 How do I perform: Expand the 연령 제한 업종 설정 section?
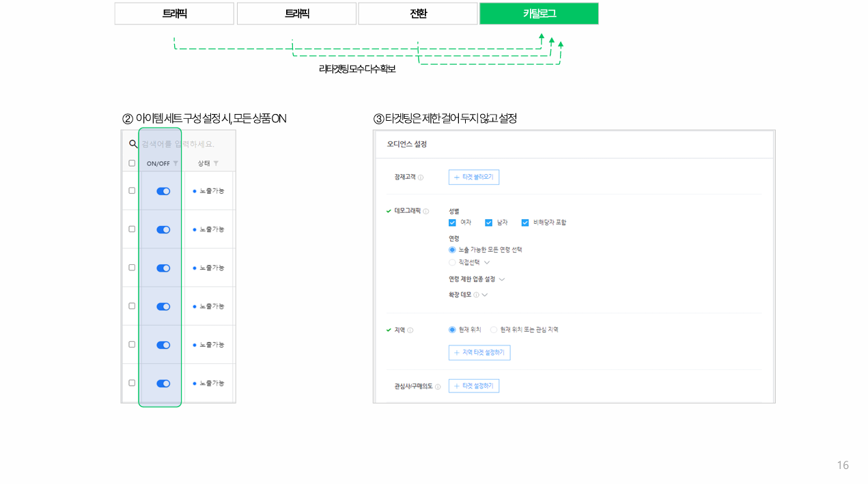click(x=502, y=279)
